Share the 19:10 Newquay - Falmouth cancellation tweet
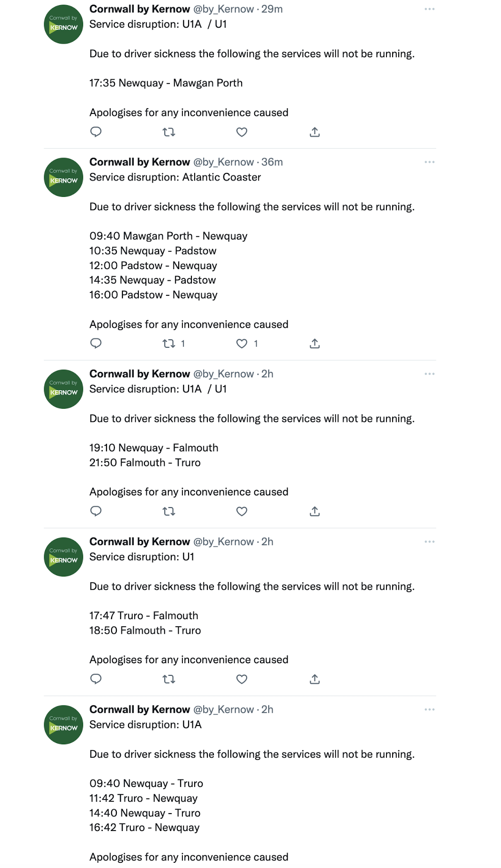Screen dimensions: 501x868 tap(315, 511)
